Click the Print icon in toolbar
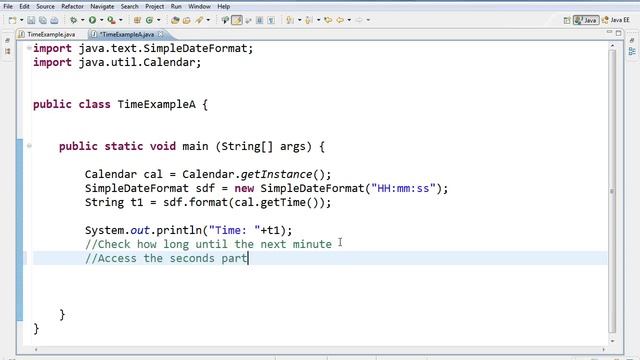The width and height of the screenshot is (640, 360). 54,20
